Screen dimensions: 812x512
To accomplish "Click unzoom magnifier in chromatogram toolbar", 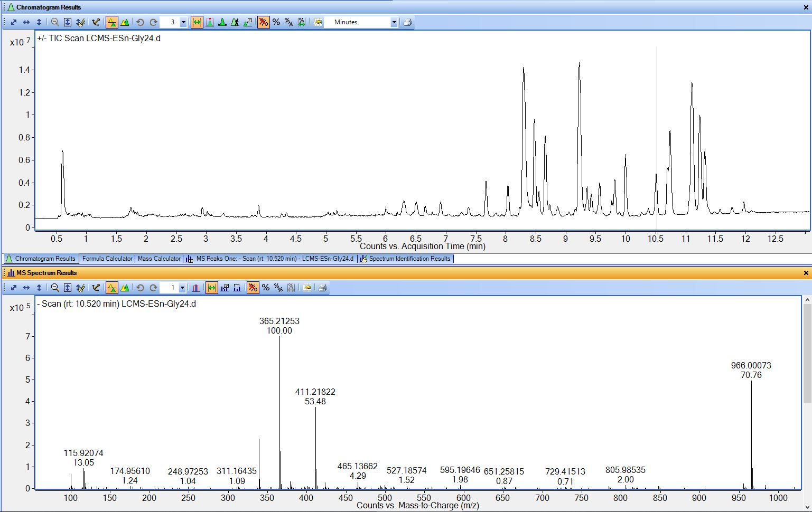I will [55, 22].
